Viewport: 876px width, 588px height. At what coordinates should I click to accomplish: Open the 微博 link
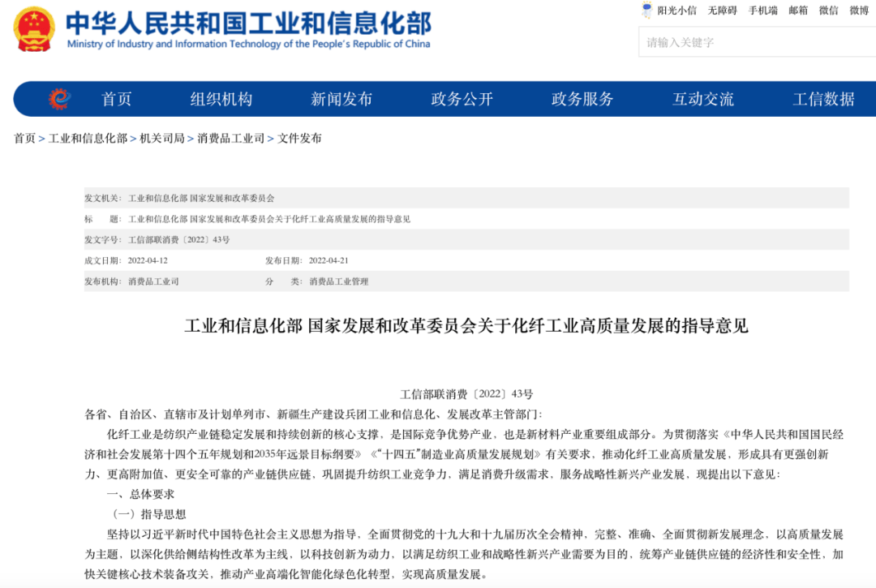(x=859, y=11)
